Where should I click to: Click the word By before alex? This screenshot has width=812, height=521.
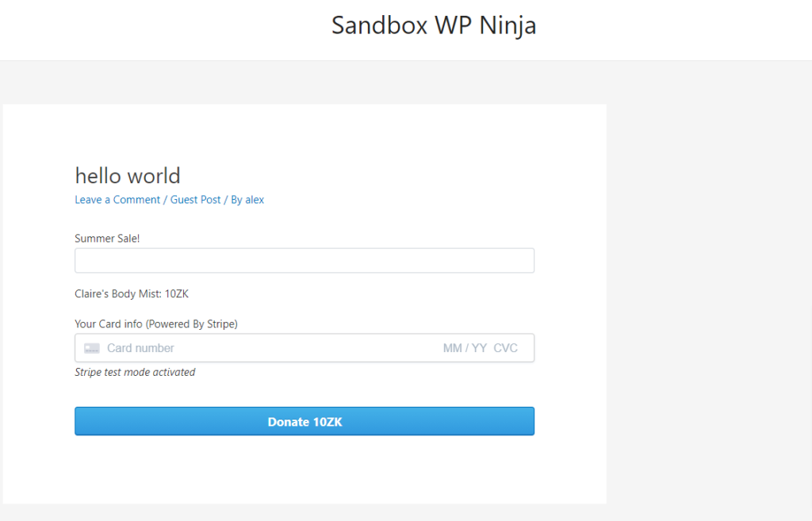tap(236, 200)
